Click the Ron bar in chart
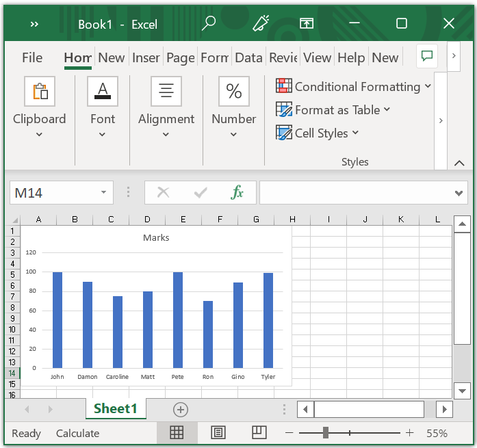The height and width of the screenshot is (448, 477). click(208, 334)
